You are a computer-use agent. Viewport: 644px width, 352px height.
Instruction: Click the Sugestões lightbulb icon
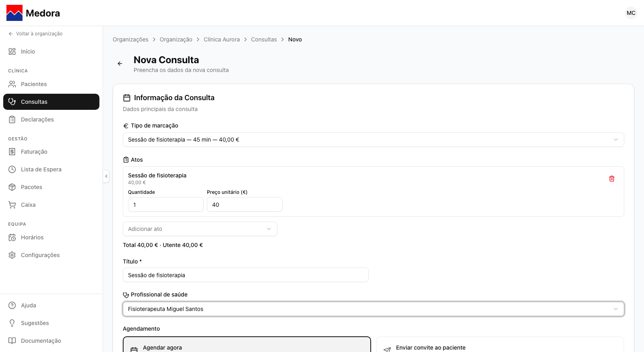(x=12, y=323)
